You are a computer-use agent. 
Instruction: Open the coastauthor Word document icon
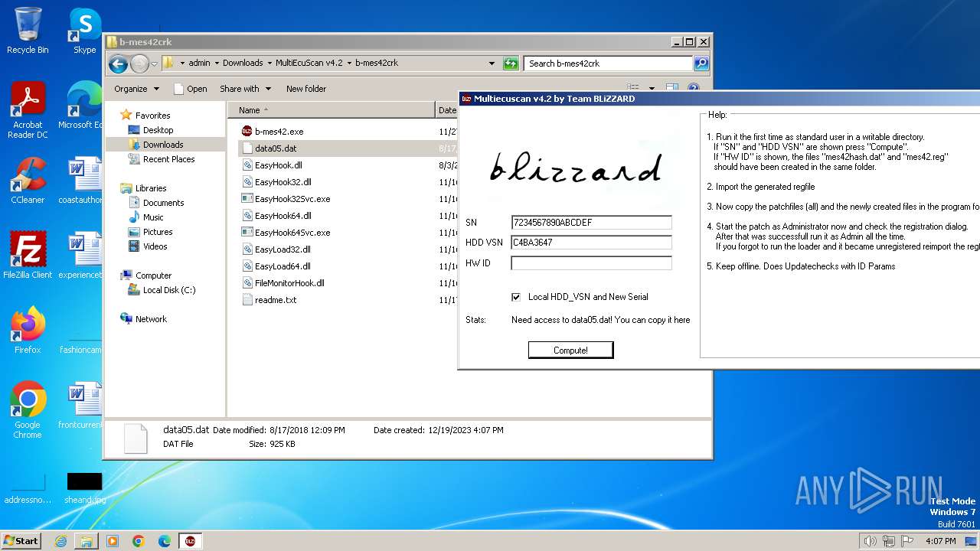81,180
